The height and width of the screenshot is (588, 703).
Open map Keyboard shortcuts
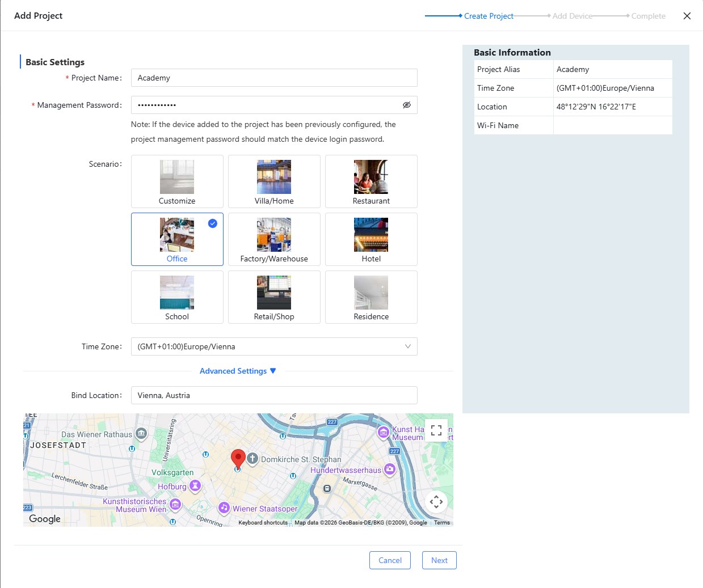tap(263, 523)
